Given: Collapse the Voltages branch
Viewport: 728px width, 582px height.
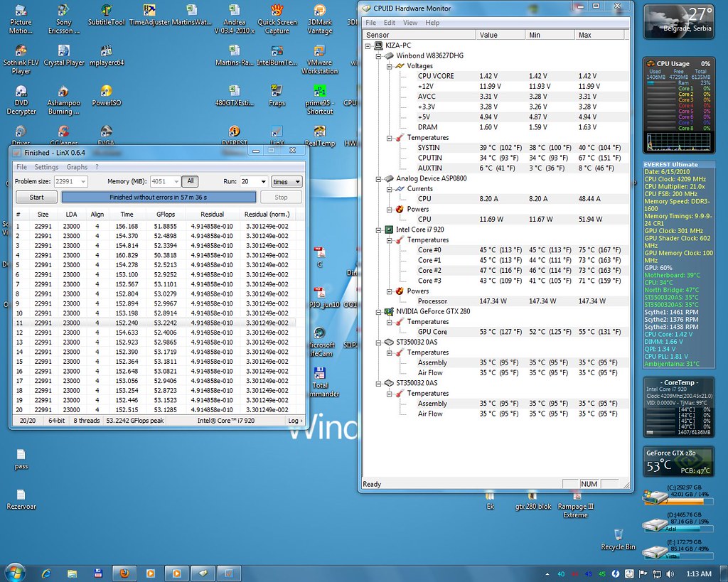Looking at the screenshot, I should tap(390, 66).
